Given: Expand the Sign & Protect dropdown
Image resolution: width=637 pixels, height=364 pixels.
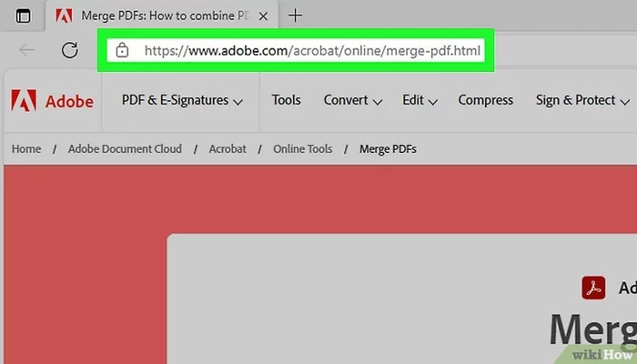Looking at the screenshot, I should pyautogui.click(x=583, y=100).
